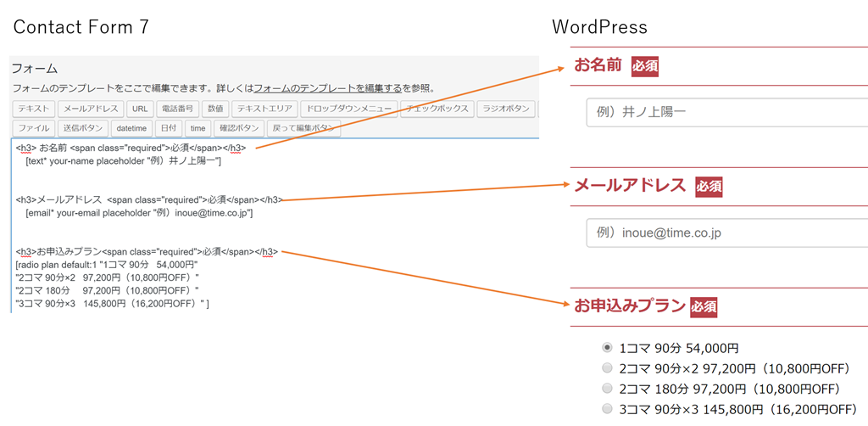Click the チェックボックス tag button
This screenshot has width=868, height=426.
437,109
